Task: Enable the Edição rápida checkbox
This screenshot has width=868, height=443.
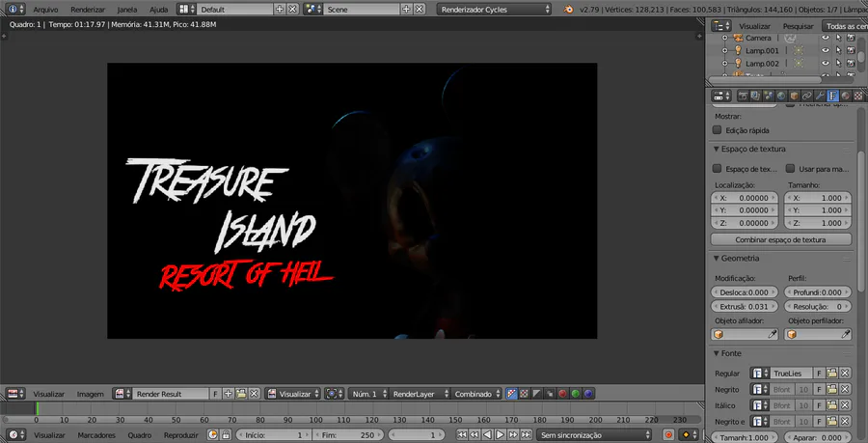Action: (x=717, y=130)
